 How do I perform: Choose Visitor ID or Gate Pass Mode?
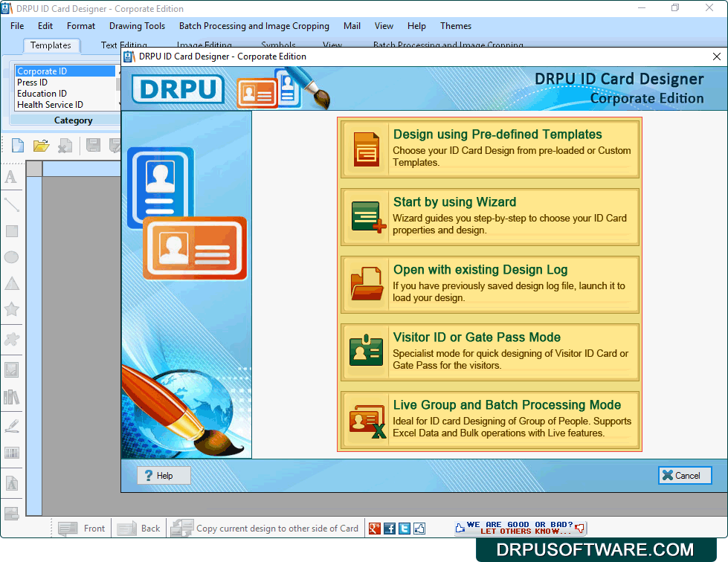pyautogui.click(x=490, y=352)
